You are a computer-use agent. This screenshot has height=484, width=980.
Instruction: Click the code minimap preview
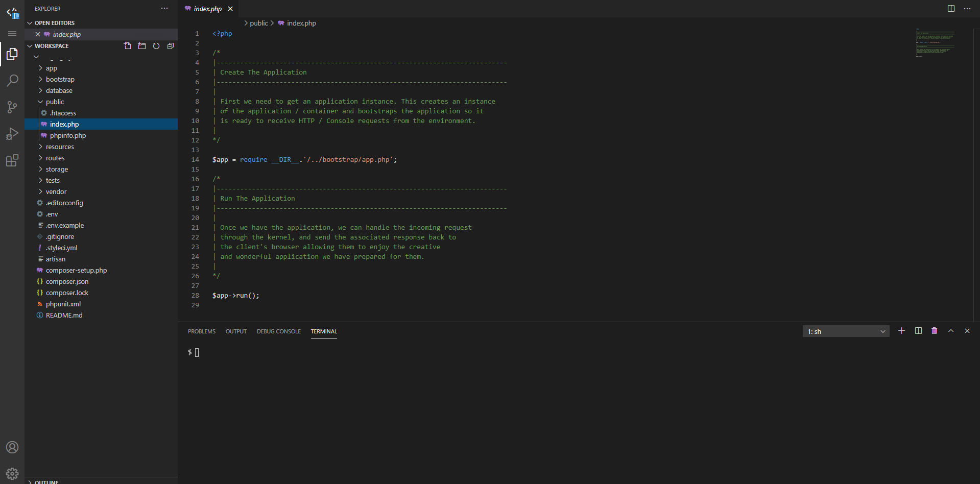tap(935, 43)
